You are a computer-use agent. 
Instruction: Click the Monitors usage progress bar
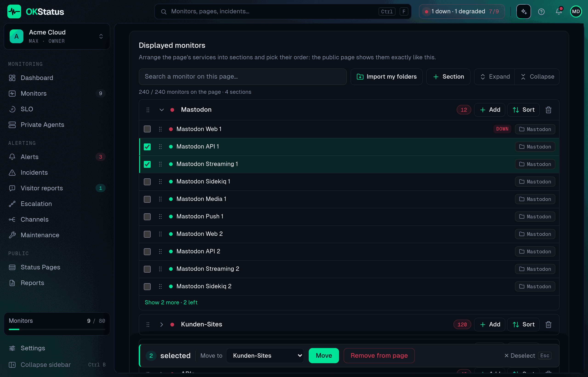tap(57, 329)
